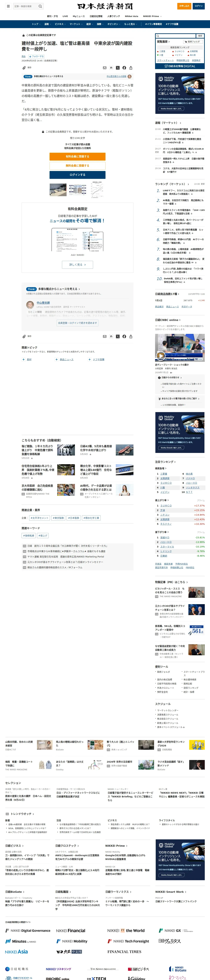
Task: Follow the 商品ニュース topic with its plus
Action: click(56, 359)
